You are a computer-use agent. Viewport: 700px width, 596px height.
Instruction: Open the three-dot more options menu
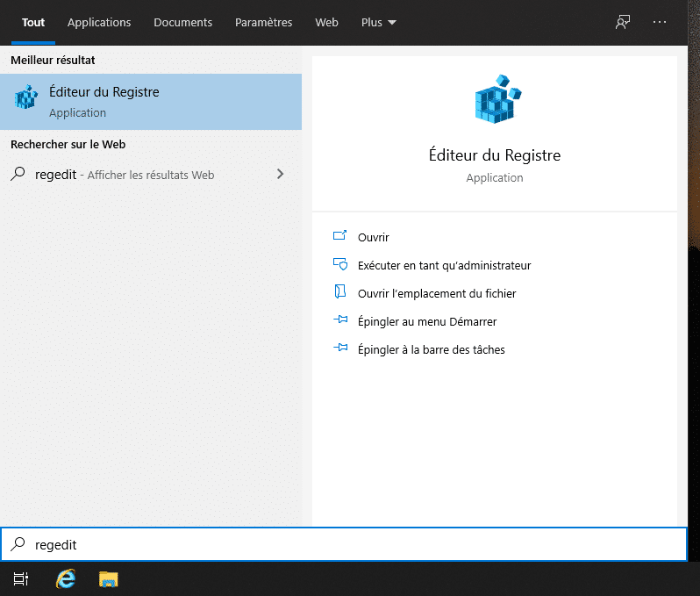(660, 22)
